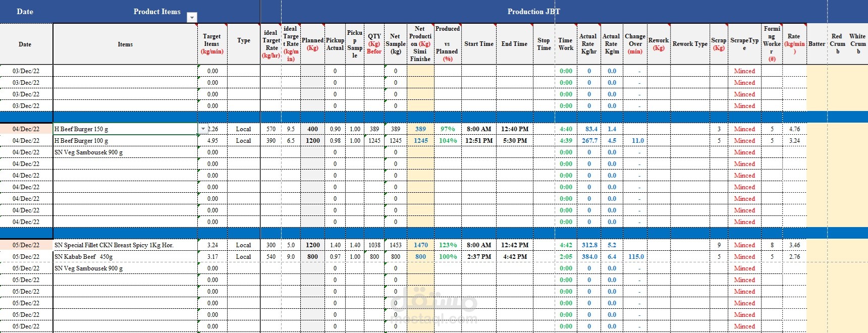This screenshot has height=333, width=868.
Task: Click the 'Pickup Actual' column header
Action: click(335, 44)
